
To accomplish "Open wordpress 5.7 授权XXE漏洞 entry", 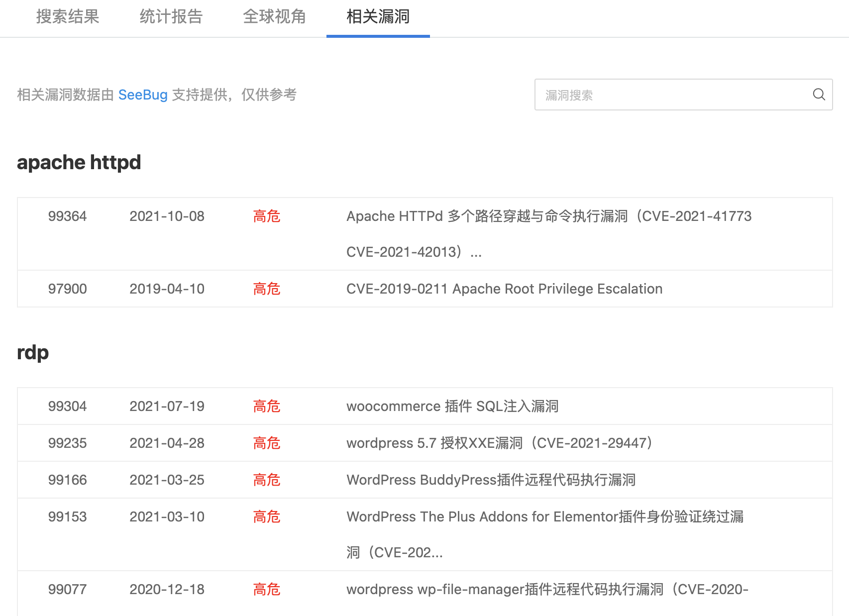I will 499,443.
